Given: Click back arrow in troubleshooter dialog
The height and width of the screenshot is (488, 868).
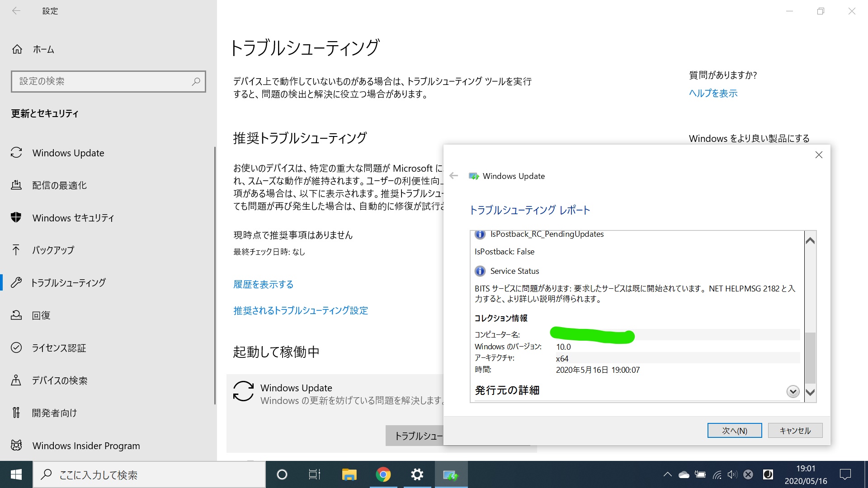Looking at the screenshot, I should point(454,176).
